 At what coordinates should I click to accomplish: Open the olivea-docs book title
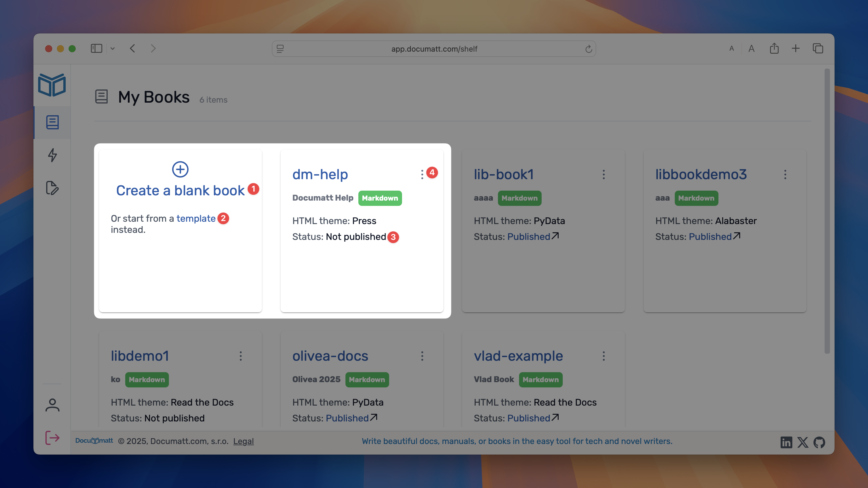tap(330, 356)
